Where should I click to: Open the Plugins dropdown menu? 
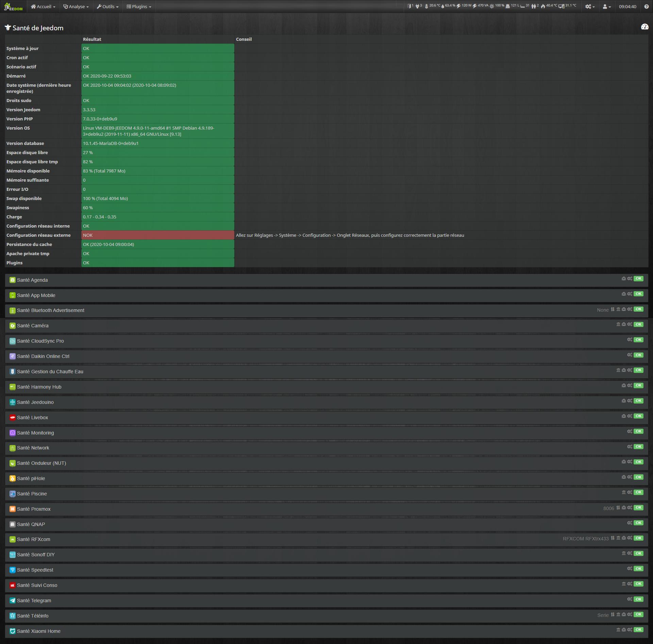click(x=139, y=6)
